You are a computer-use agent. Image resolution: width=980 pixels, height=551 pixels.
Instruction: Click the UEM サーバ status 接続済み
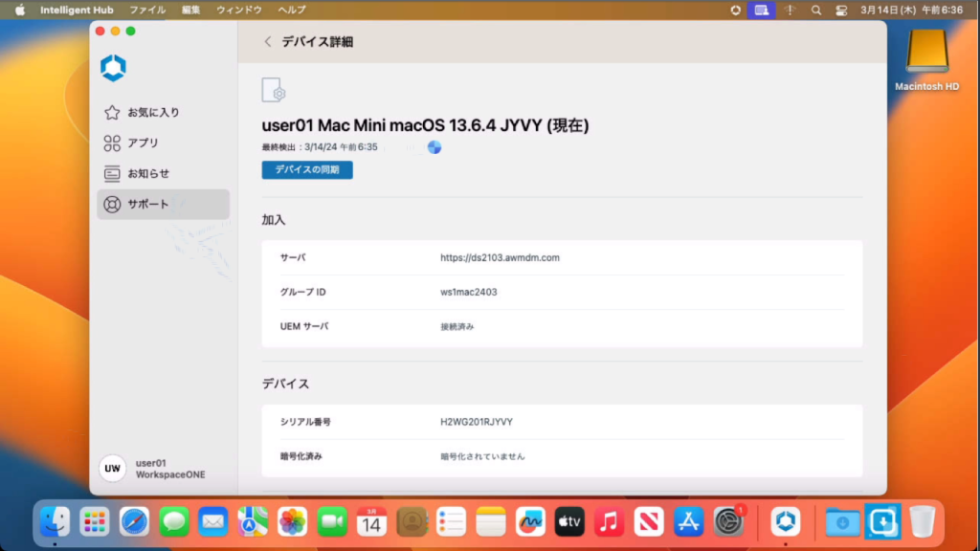pos(457,327)
